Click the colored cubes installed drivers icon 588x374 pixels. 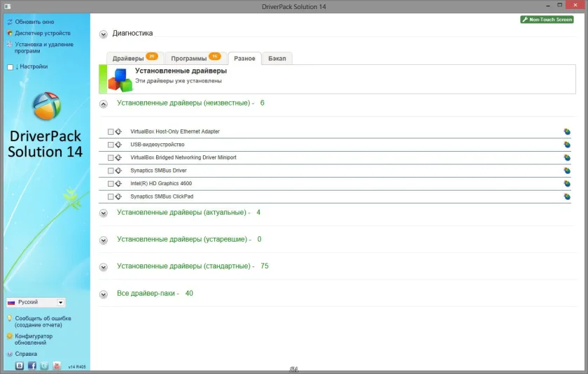[120, 80]
